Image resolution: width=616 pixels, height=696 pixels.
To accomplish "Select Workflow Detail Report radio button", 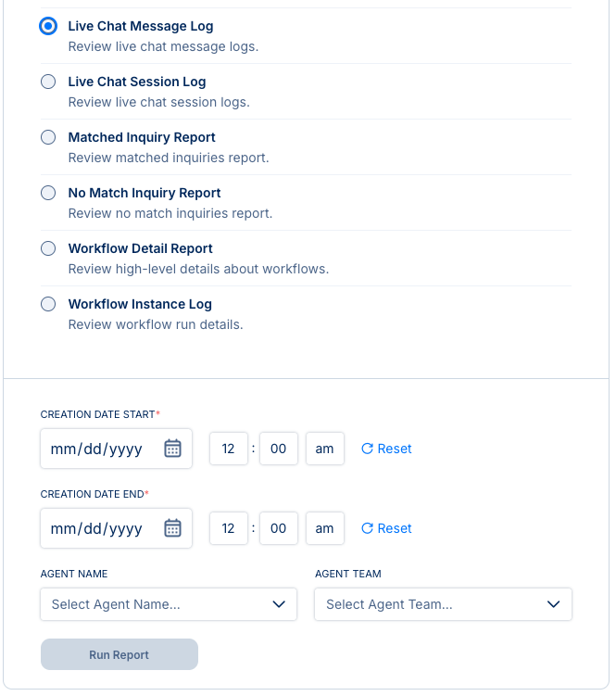I will [x=48, y=248].
